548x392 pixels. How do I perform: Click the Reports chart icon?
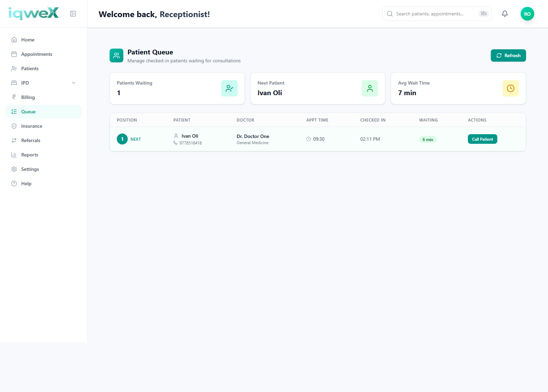[x=14, y=155]
